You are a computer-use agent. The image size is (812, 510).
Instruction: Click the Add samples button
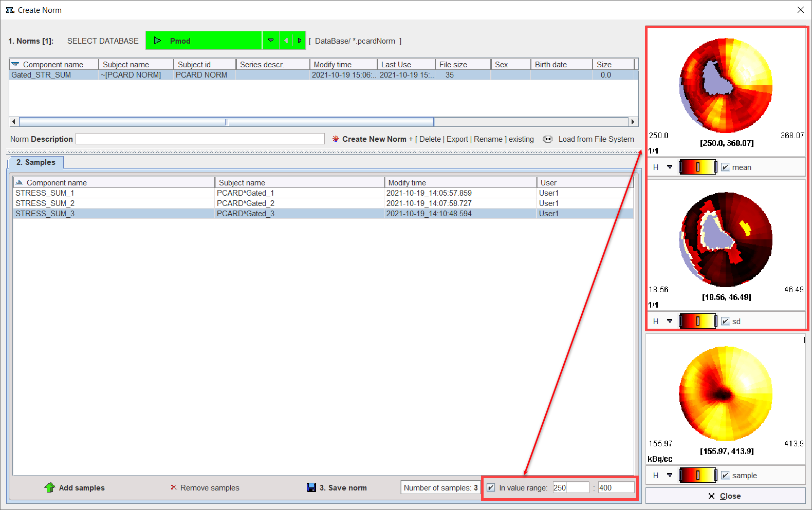(75, 487)
